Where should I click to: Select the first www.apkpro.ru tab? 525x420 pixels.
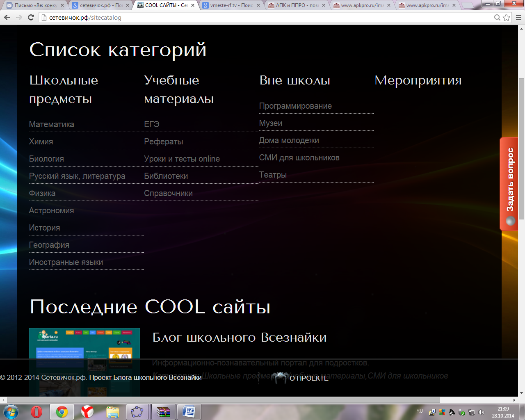(x=361, y=5)
